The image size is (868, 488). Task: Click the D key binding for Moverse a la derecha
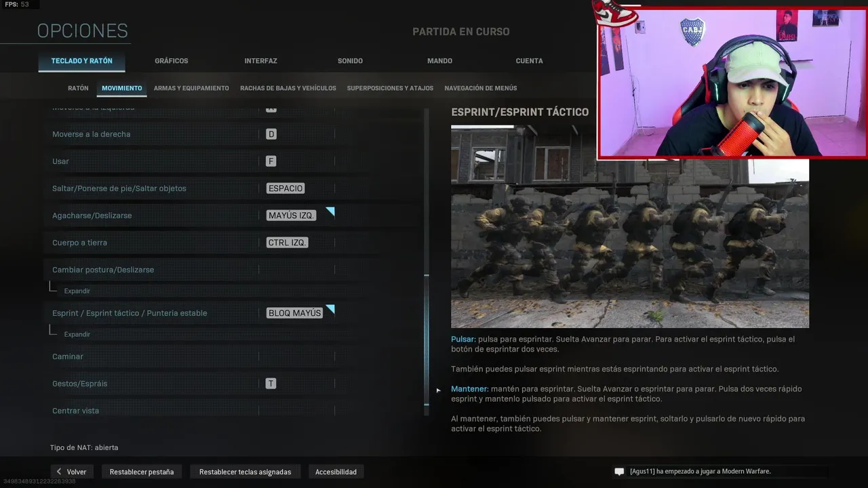click(x=271, y=134)
